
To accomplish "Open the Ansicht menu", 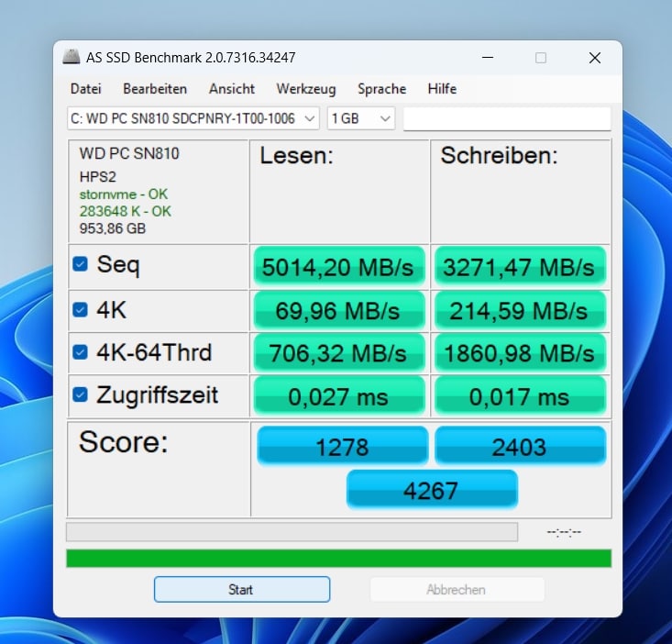I will pyautogui.click(x=232, y=89).
